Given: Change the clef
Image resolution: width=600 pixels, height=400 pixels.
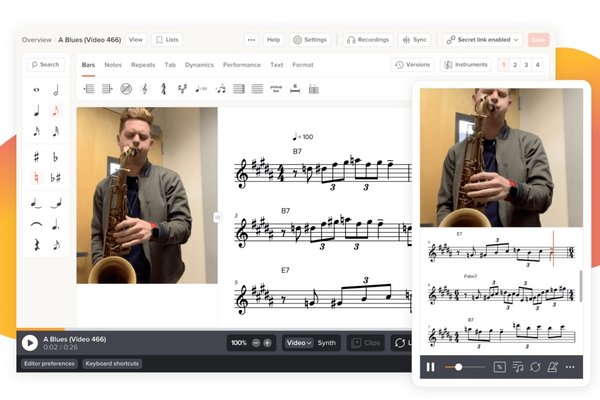Looking at the screenshot, I should coord(145,89).
